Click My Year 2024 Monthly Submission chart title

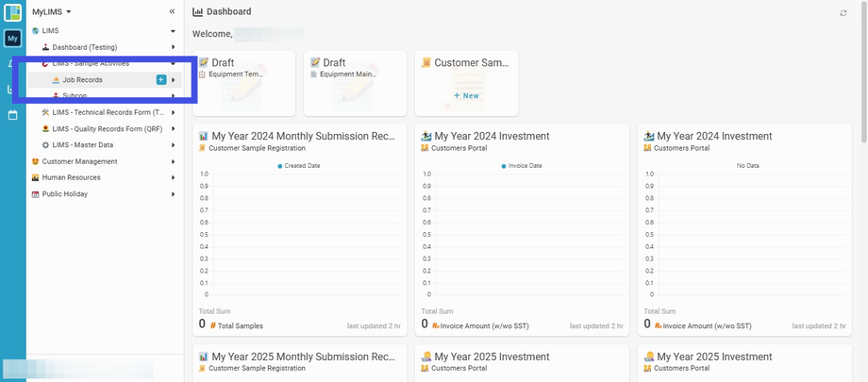pos(303,137)
